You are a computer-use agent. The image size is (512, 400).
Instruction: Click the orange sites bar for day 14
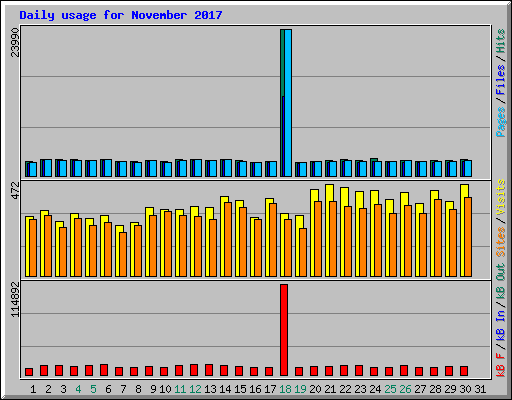pyautogui.click(x=228, y=239)
